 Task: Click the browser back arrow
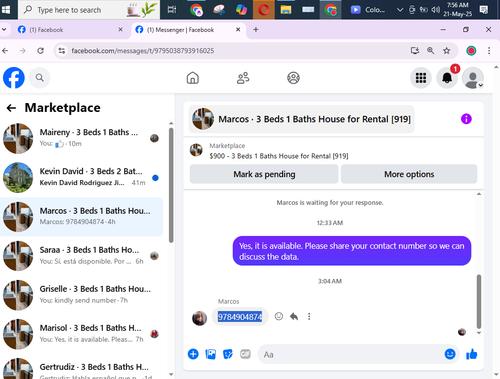5,51
